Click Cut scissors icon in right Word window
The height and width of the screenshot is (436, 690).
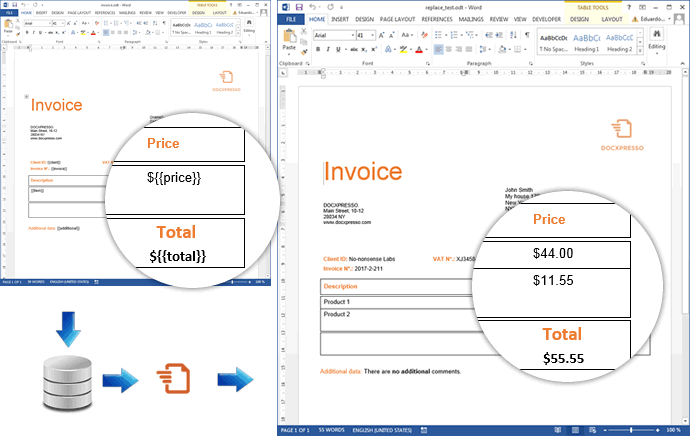tap(303, 31)
